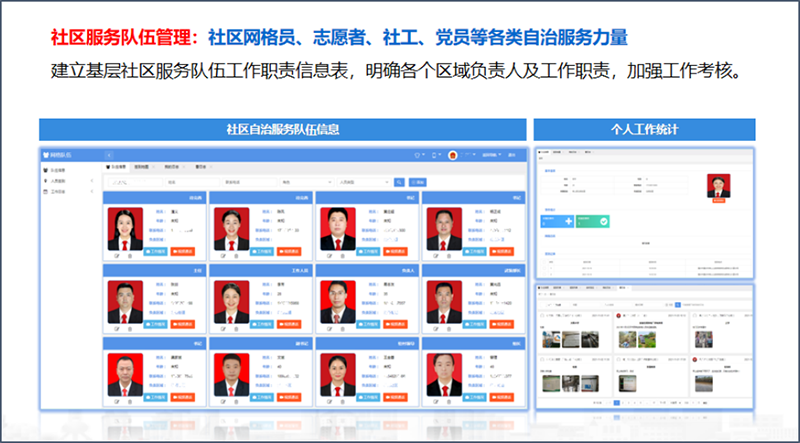
Task: Click orange video call button on first row first card
Action: (x=183, y=252)
